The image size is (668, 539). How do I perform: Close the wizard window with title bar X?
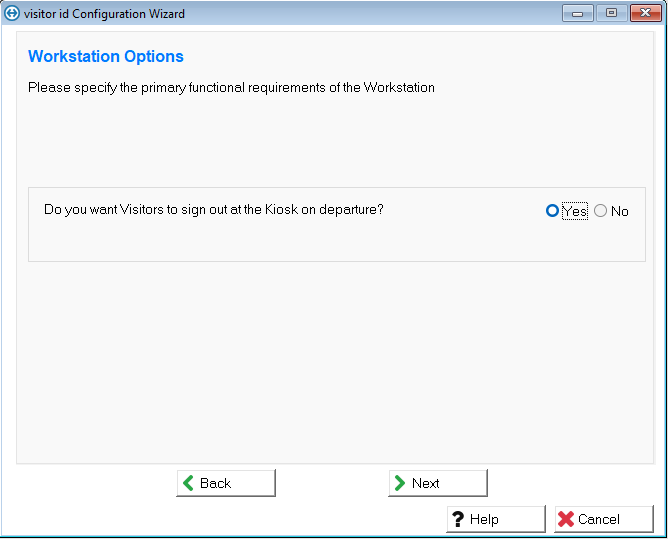coord(643,14)
